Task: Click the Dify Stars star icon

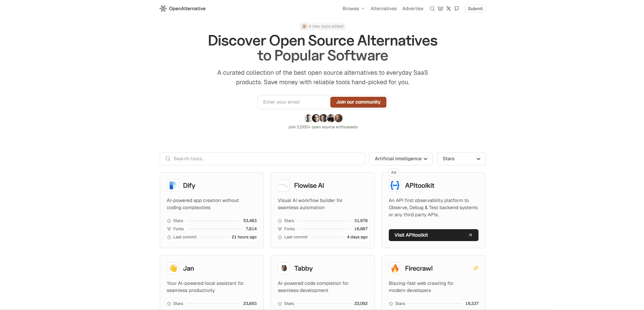Action: [169, 221]
